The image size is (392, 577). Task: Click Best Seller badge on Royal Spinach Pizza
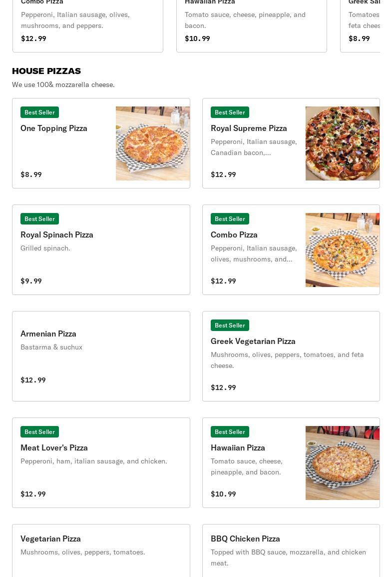(x=39, y=219)
